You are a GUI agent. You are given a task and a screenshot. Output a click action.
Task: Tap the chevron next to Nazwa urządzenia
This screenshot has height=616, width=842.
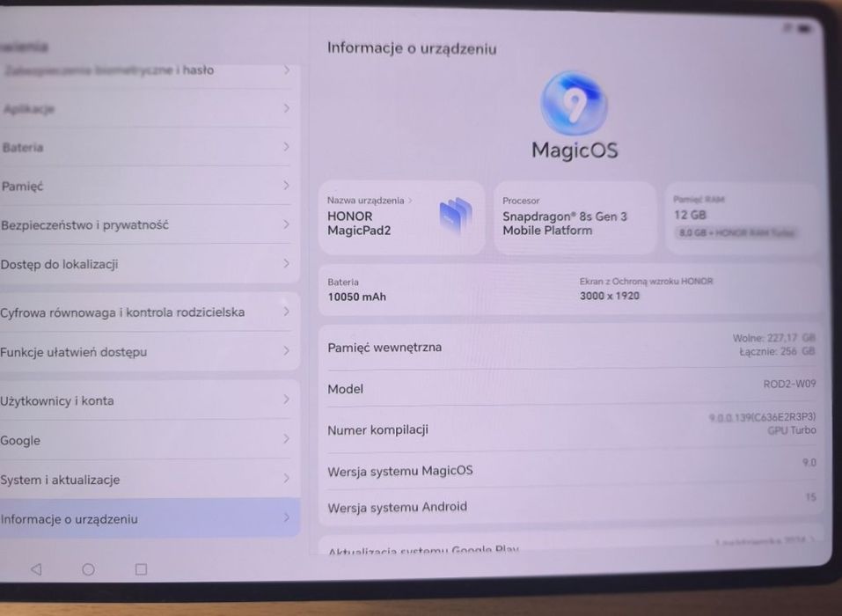pos(410,201)
